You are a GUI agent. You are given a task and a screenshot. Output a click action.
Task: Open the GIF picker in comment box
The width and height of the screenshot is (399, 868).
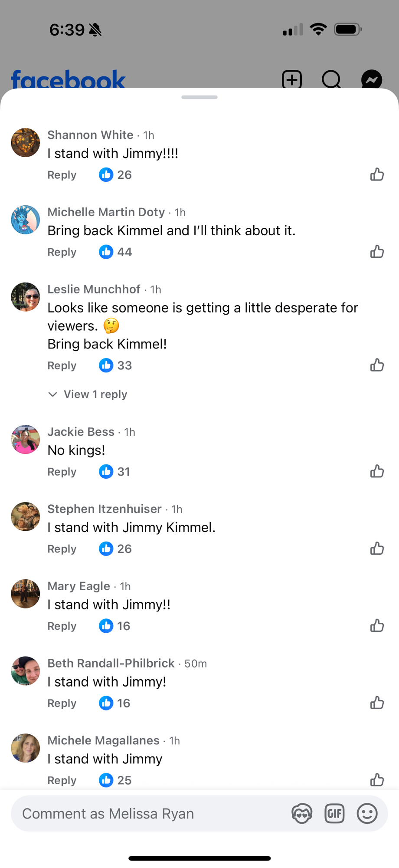click(x=334, y=813)
